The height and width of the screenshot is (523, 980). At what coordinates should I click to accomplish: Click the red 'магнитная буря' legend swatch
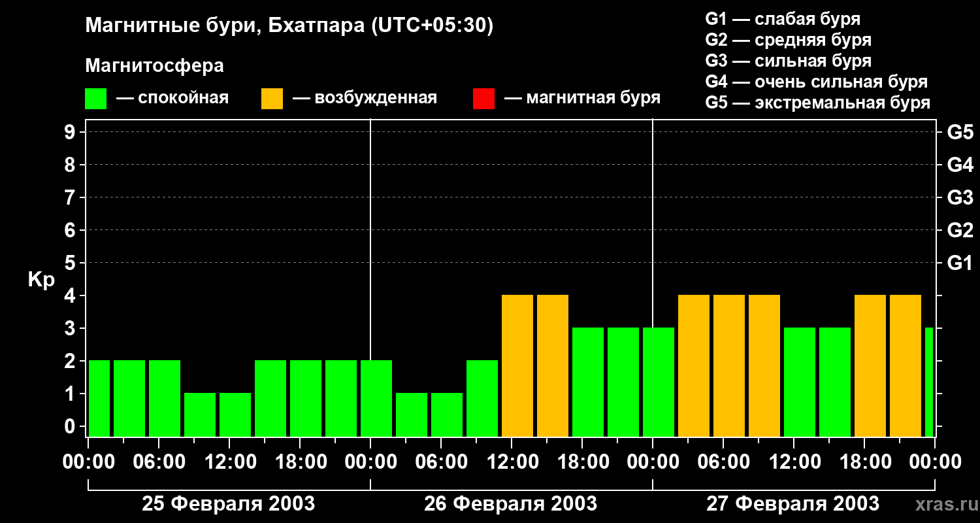[x=483, y=99]
